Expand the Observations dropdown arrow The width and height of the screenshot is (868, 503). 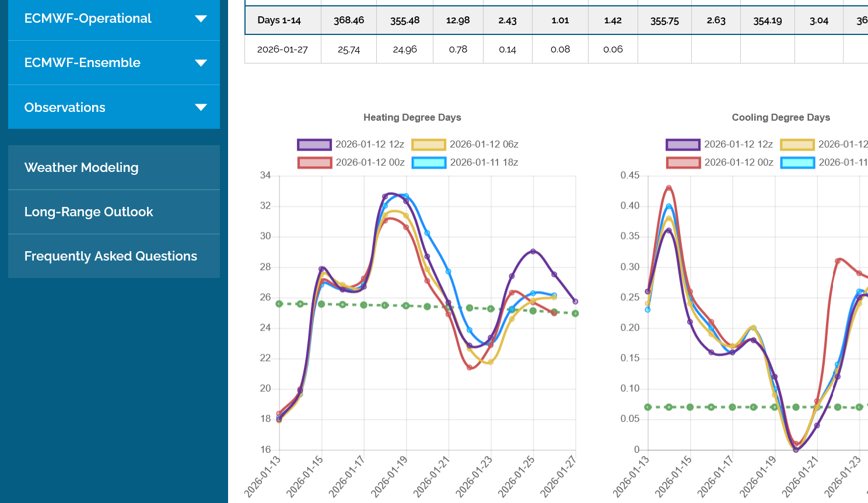click(201, 107)
